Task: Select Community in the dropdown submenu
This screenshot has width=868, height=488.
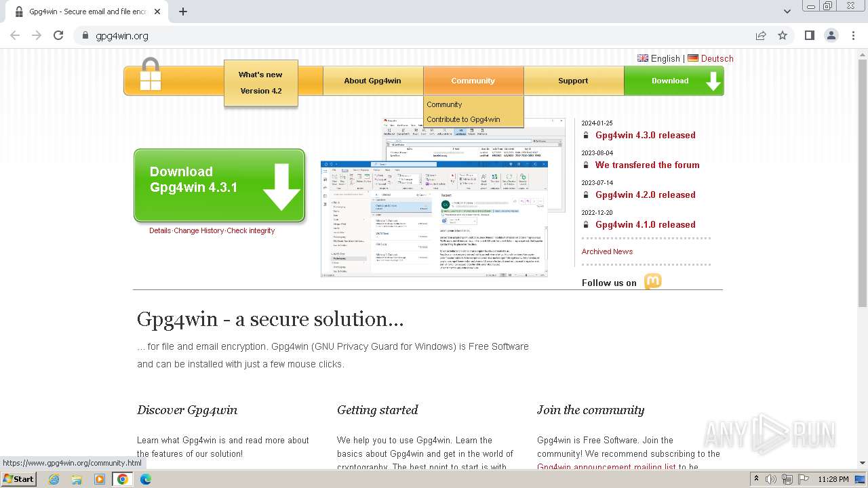Action: 444,104
